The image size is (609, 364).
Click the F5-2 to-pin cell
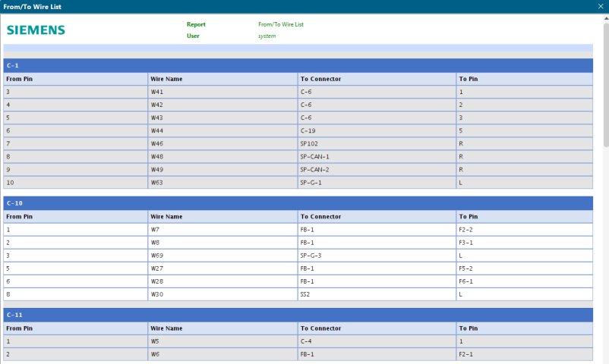[x=525, y=268]
